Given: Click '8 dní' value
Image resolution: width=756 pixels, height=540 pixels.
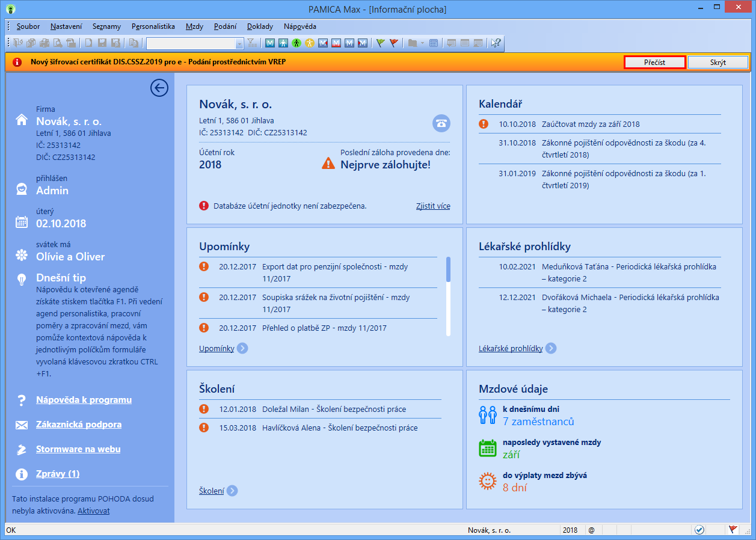Looking at the screenshot, I should (515, 488).
